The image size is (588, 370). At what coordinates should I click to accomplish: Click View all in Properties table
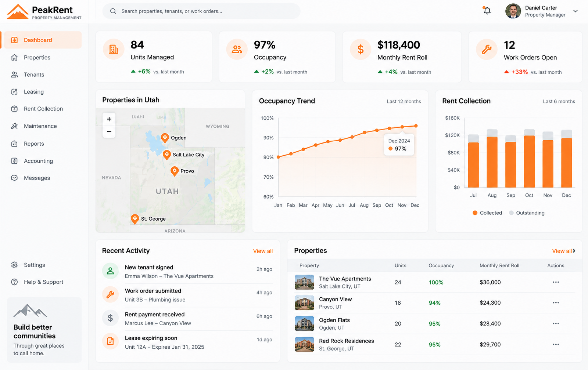tap(563, 251)
